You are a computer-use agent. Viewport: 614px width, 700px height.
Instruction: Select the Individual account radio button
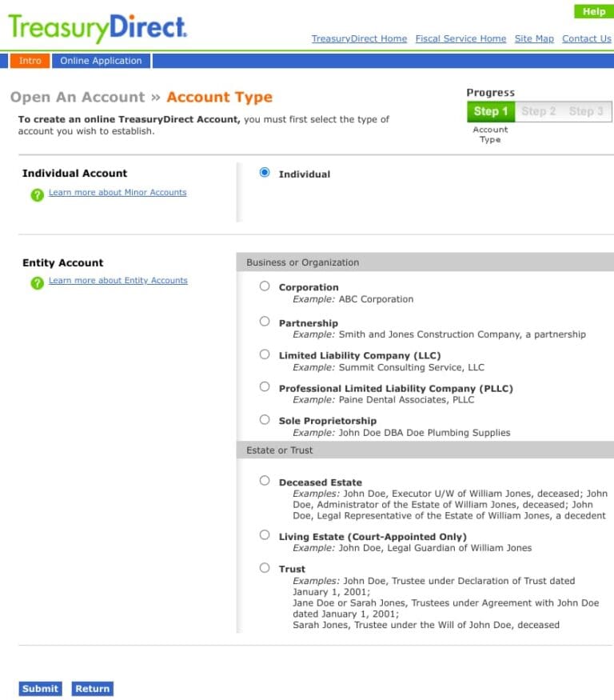tap(265, 173)
